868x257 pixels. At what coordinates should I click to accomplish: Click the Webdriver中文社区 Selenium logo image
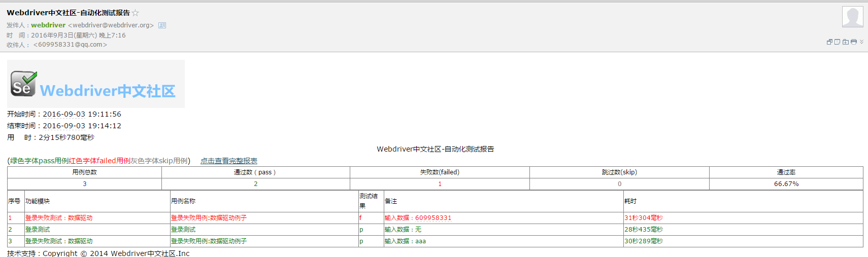click(96, 84)
